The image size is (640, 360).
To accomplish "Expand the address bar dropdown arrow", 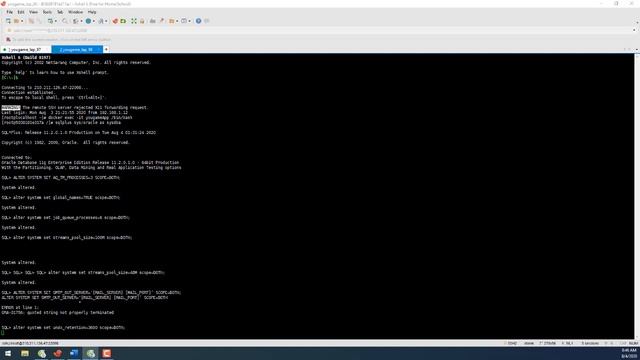I will pos(634,31).
